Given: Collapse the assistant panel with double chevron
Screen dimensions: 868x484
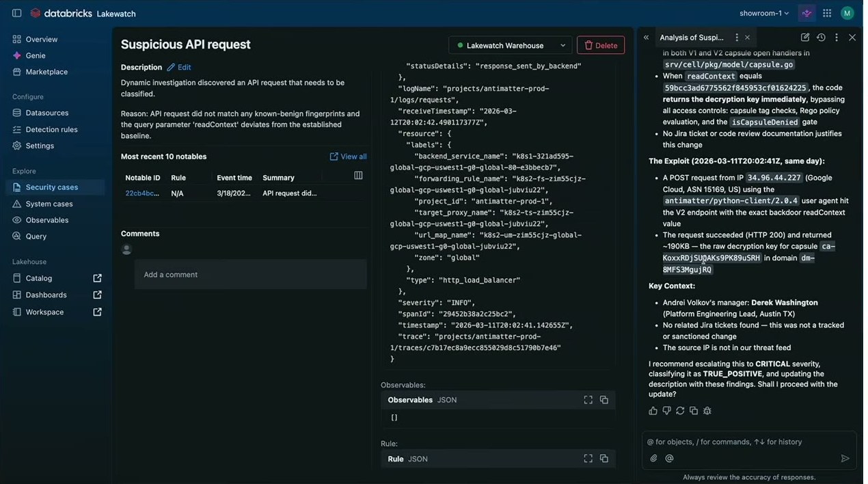Looking at the screenshot, I should pos(646,38).
